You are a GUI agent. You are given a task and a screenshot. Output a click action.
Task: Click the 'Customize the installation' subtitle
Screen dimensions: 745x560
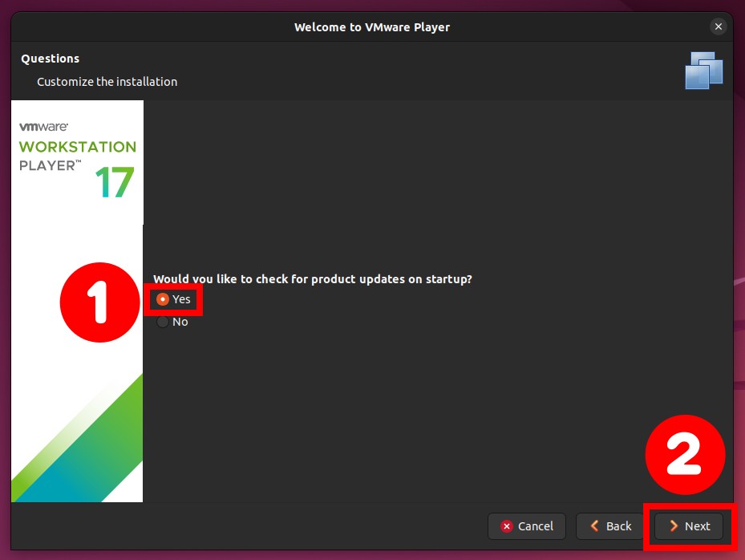point(107,82)
